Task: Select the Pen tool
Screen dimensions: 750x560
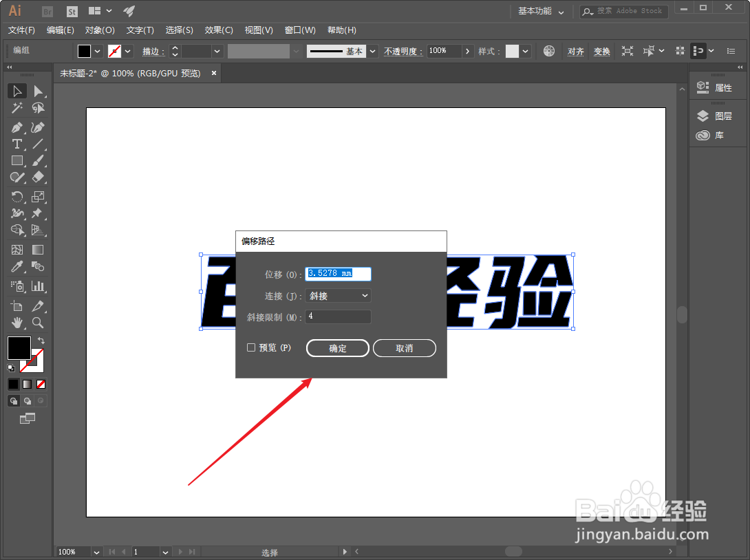Action: coord(17,128)
